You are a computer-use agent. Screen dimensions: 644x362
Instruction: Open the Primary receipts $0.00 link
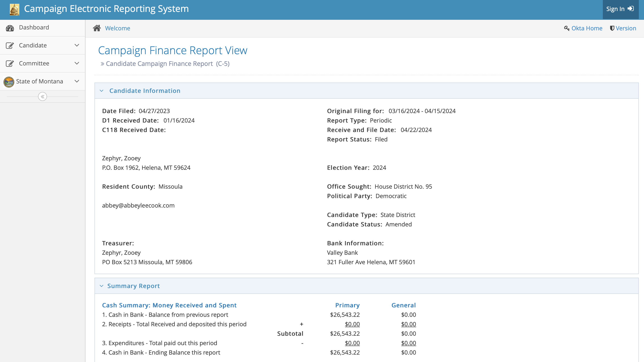[x=352, y=324]
